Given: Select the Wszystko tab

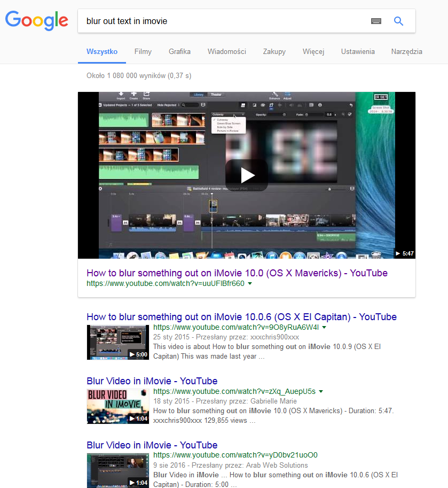Looking at the screenshot, I should [102, 52].
